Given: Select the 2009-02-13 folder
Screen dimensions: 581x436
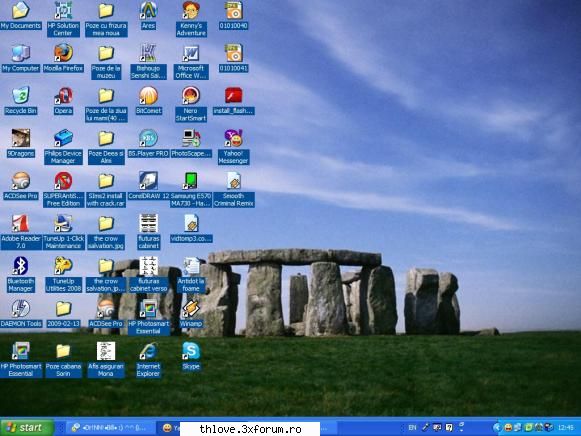Looking at the screenshot, I should 63,314.
